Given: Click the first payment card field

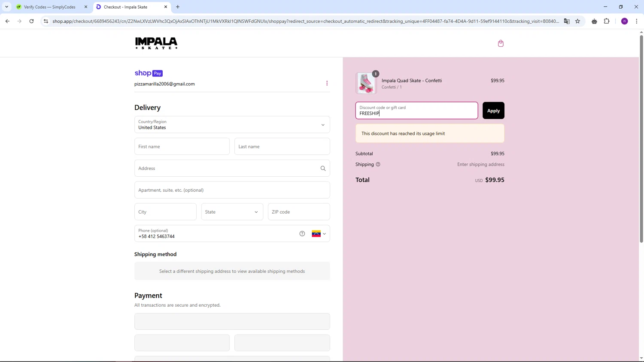Looking at the screenshot, I should 232,321.
